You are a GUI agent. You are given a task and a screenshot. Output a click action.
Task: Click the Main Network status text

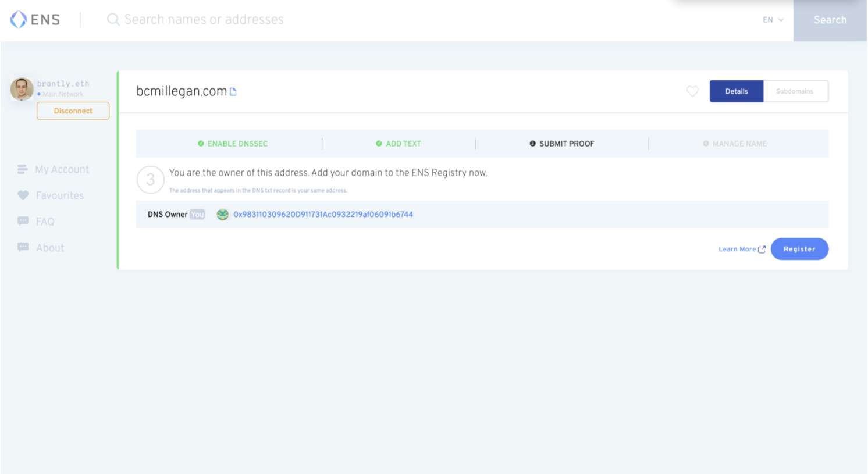click(63, 94)
